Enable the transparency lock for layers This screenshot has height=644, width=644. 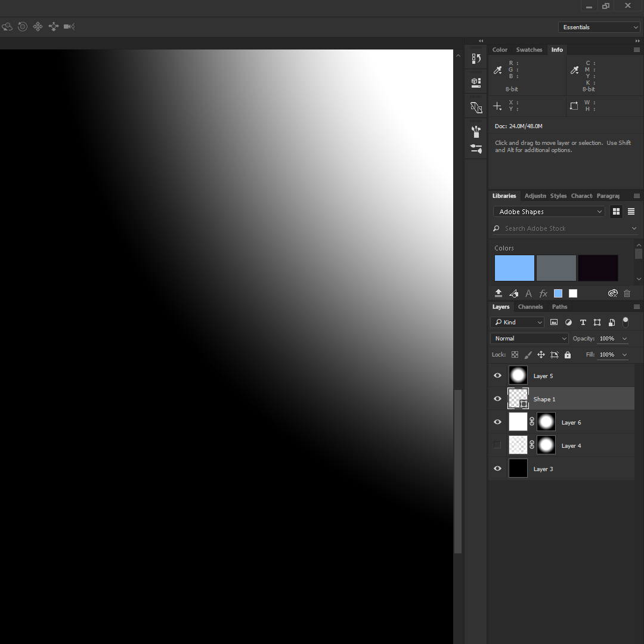pyautogui.click(x=515, y=354)
